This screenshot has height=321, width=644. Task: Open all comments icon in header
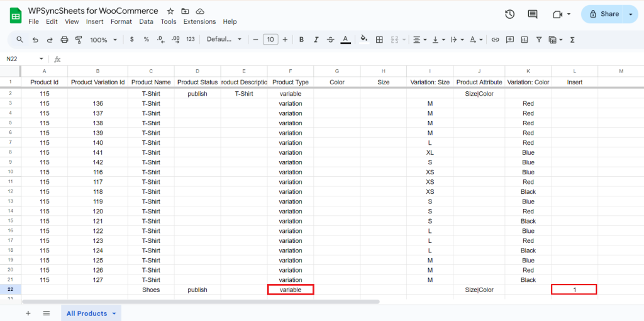pos(533,14)
